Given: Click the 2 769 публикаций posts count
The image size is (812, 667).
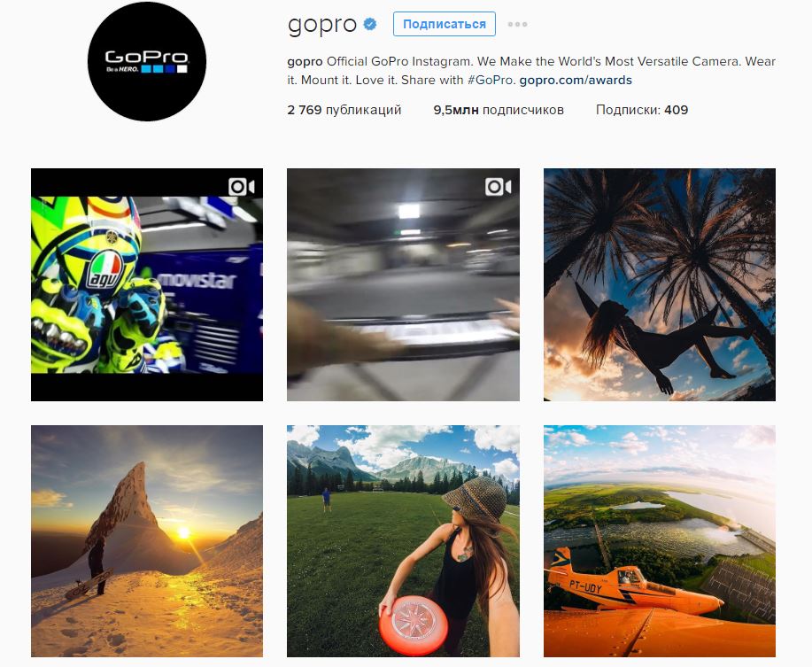Looking at the screenshot, I should 344,110.
